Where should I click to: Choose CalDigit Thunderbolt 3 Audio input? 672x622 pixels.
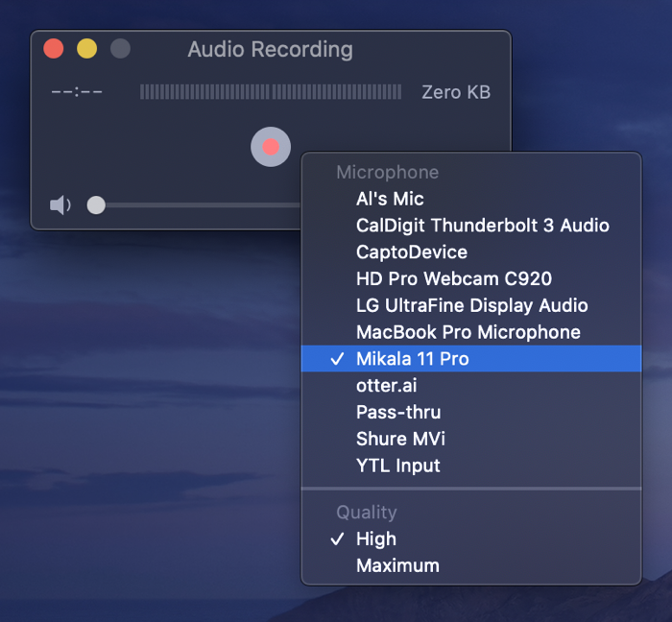(x=482, y=226)
